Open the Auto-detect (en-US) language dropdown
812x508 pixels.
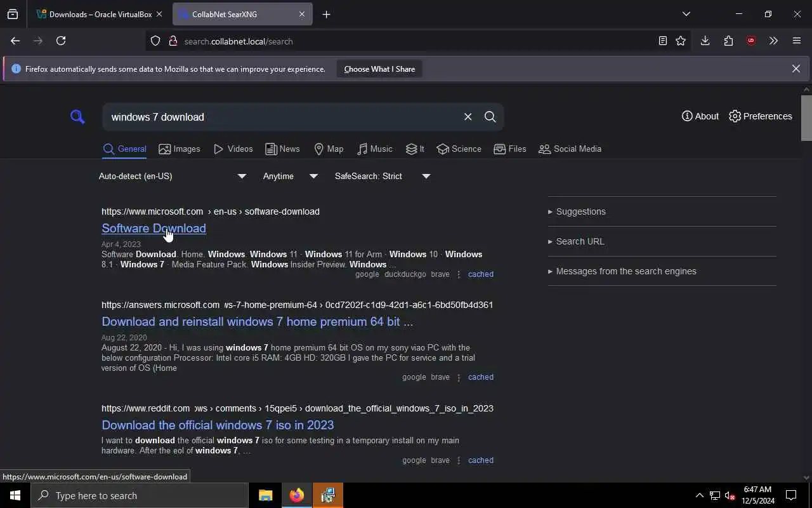click(x=173, y=176)
